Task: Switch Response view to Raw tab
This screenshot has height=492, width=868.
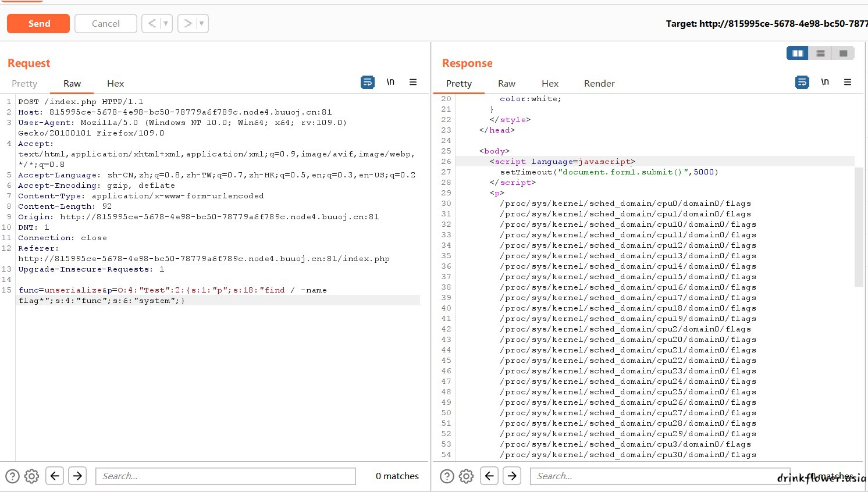Action: 507,83
